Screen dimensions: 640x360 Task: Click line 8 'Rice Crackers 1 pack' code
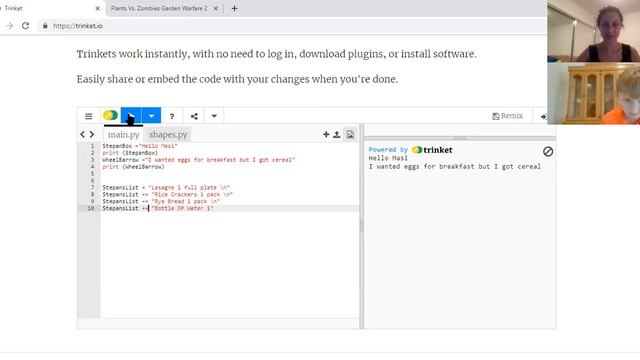pyautogui.click(x=168, y=194)
